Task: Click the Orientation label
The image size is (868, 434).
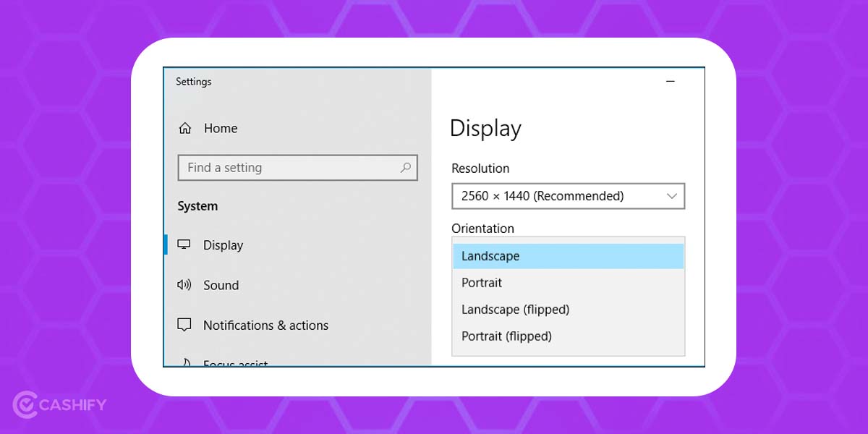Action: [482, 229]
